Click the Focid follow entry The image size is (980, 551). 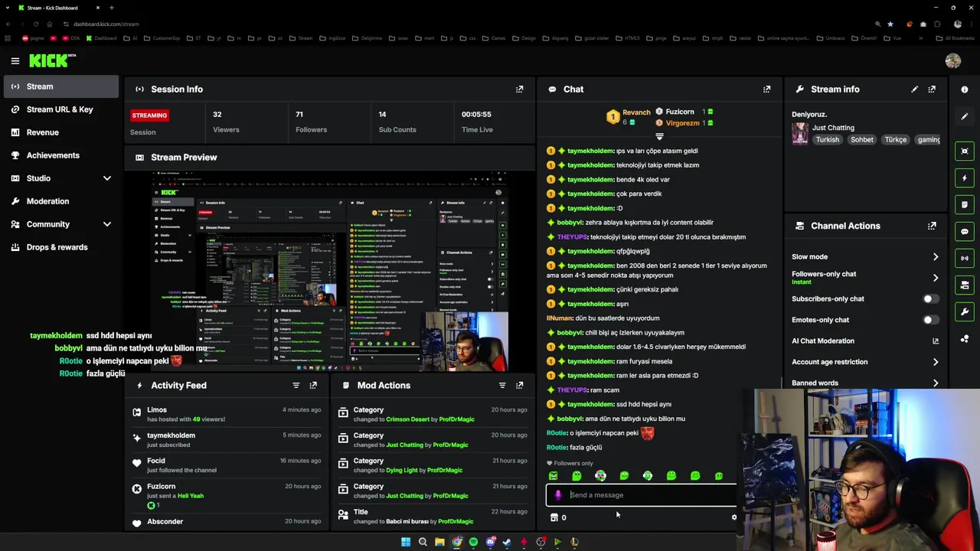tap(227, 465)
